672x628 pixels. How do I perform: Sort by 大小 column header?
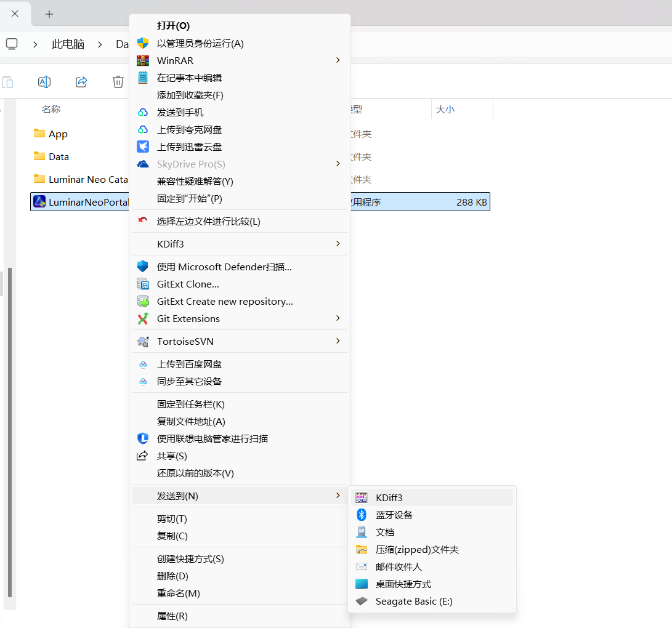tap(445, 109)
